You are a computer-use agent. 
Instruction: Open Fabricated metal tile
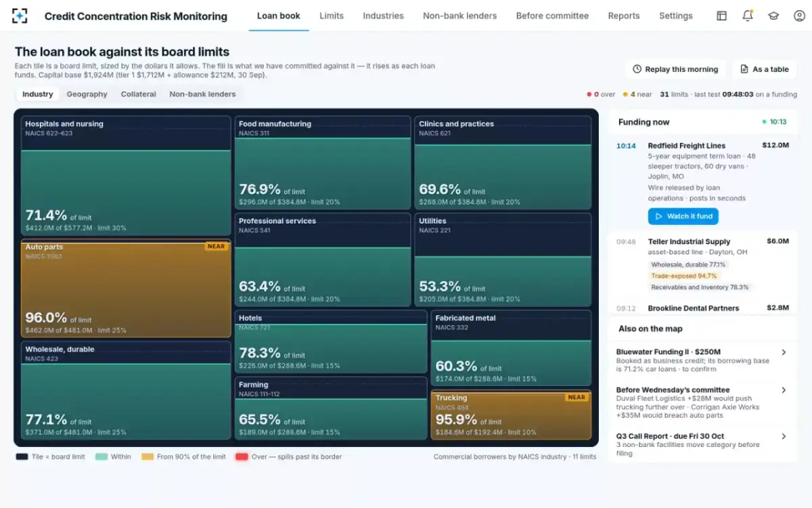(511, 348)
